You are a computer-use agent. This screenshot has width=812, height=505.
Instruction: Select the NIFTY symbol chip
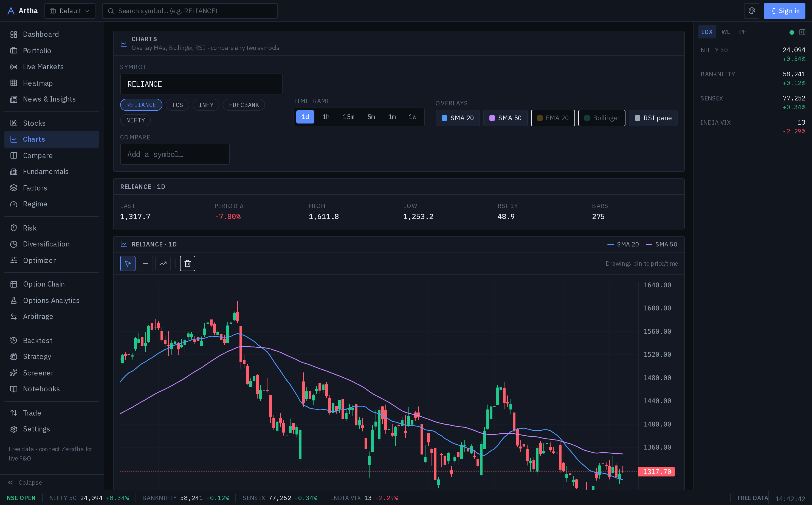[135, 120]
